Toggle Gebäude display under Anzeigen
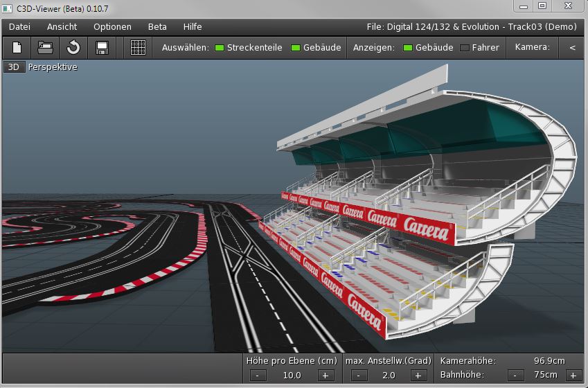The width and height of the screenshot is (588, 388). [408, 48]
